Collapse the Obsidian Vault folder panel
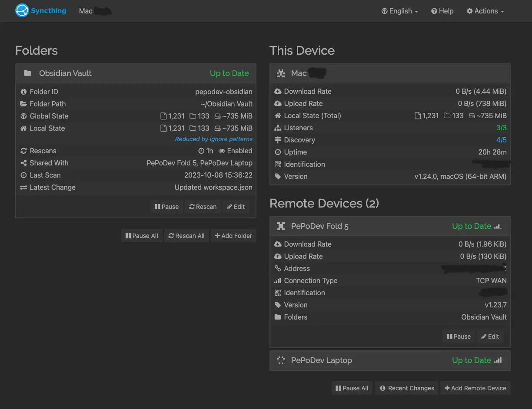 click(136, 73)
